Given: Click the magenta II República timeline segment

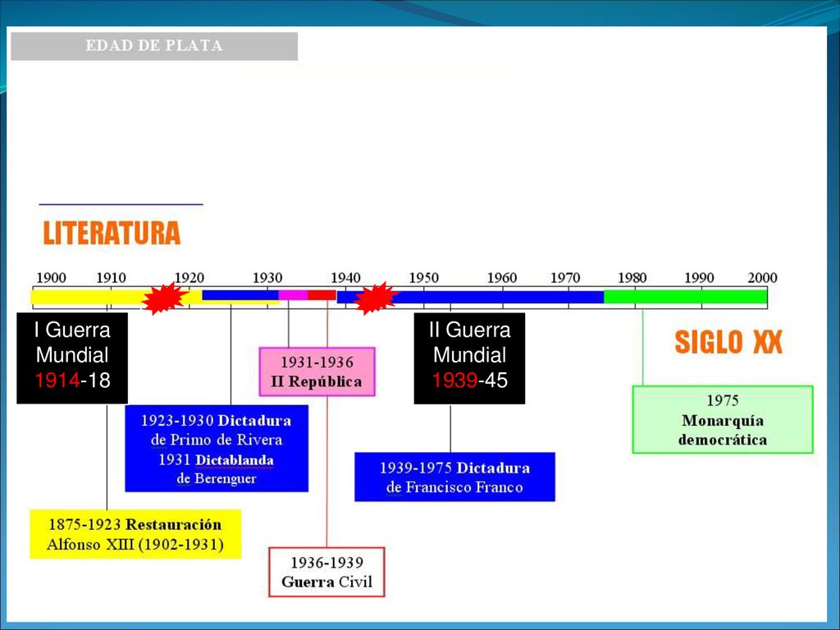Looking at the screenshot, I should click(x=293, y=294).
